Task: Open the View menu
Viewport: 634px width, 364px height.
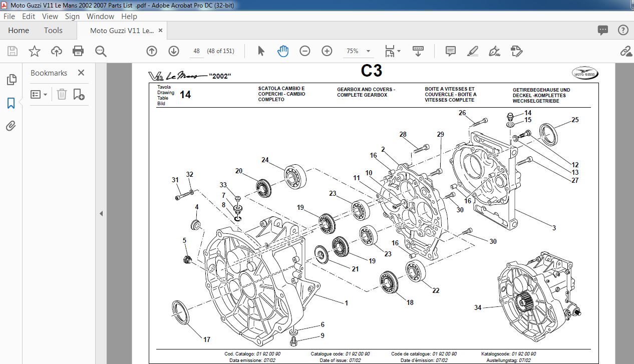Action: coord(50,16)
